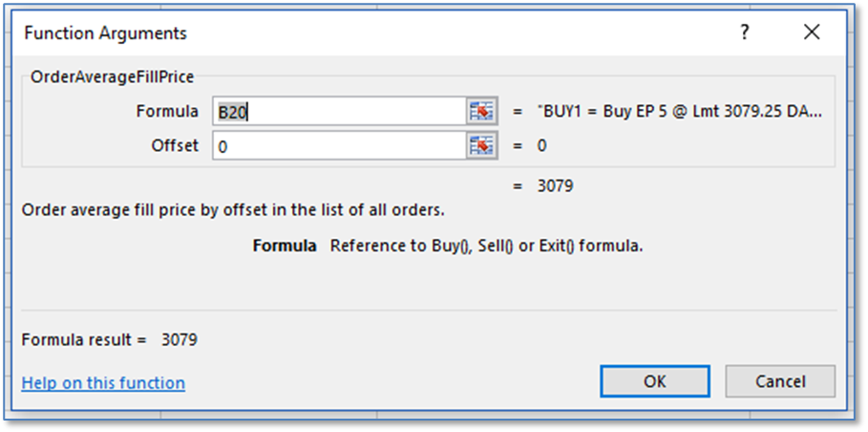Click the 'Formula result = 3079' text
The image size is (868, 432).
pos(109,339)
